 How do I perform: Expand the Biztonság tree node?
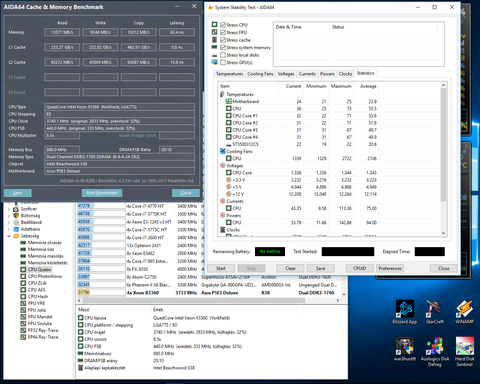tap(9, 216)
